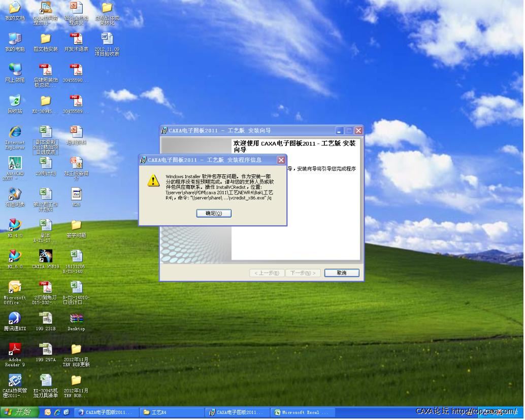525x420 pixels.
Task: Select the R-TS-1401G 口设计口 Excel file
Action: click(x=76, y=293)
